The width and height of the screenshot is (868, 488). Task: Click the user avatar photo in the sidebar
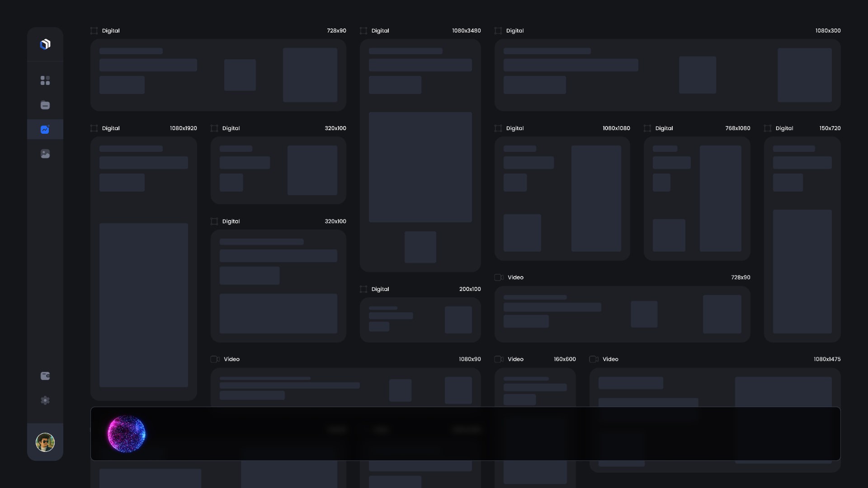tap(45, 442)
